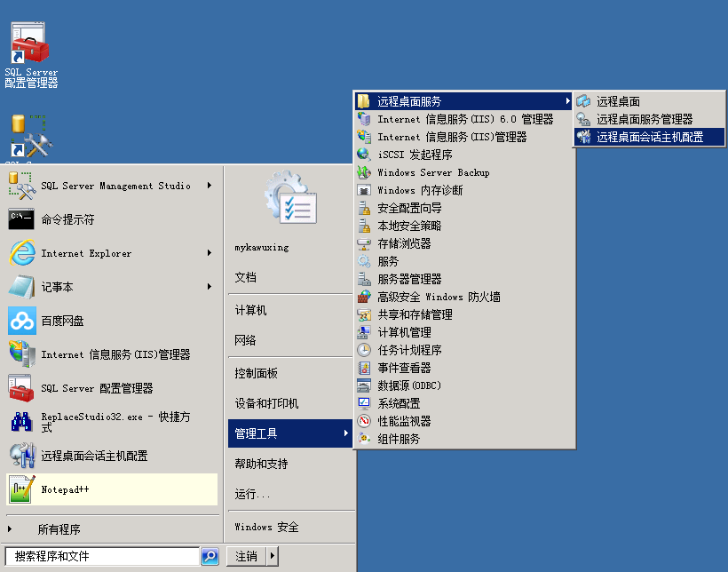Viewport: 728px width, 572px height.
Task: Click the IIS管理器 icon in the Start menu left pane
Action: click(x=22, y=354)
